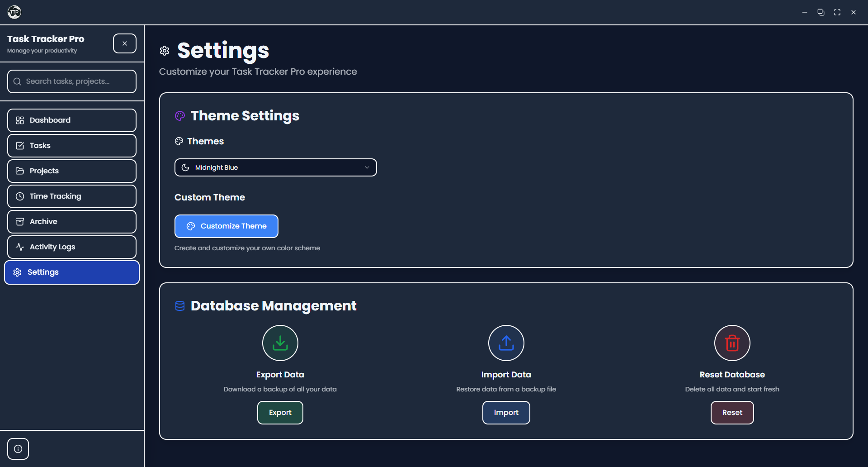Screen dimensions: 868x467
Task: Click the "Custom Theme" heading
Action: (210, 197)
